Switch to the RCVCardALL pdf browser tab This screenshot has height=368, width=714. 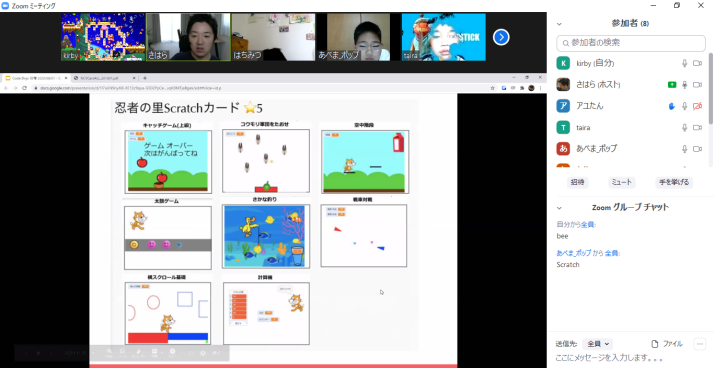tap(105, 78)
